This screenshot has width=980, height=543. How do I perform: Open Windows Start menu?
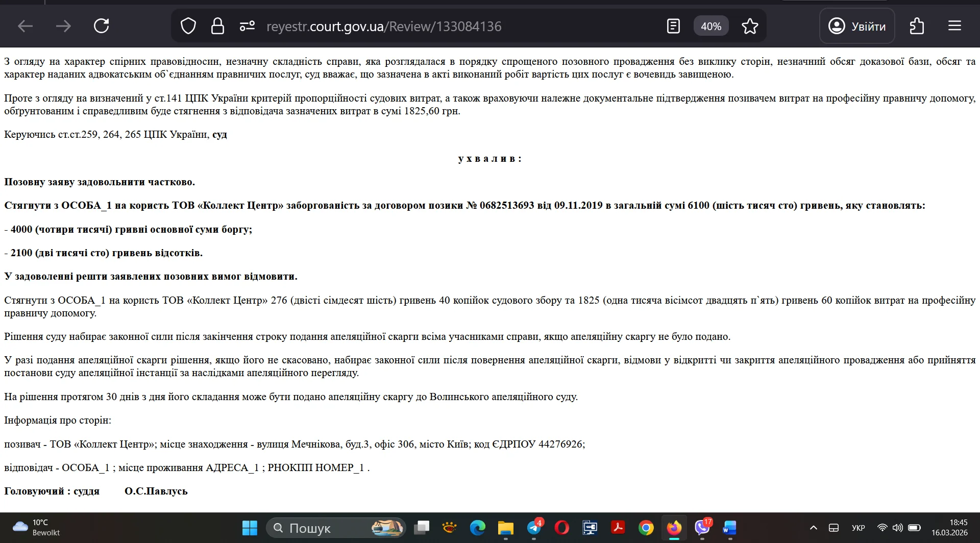click(250, 528)
